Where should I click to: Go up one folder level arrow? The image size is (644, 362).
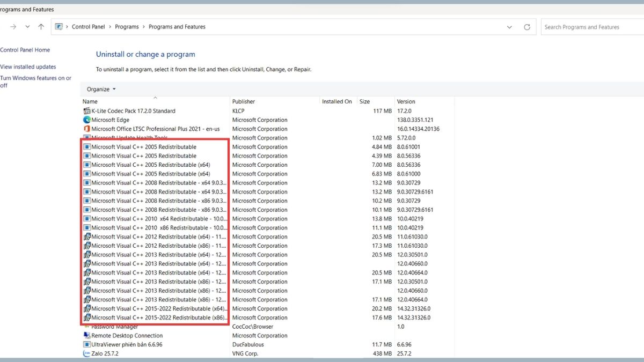(41, 27)
